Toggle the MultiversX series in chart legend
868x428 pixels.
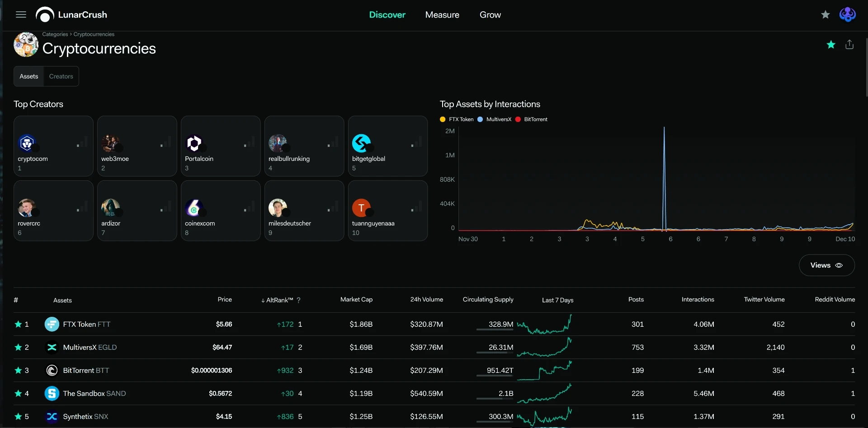tap(495, 119)
